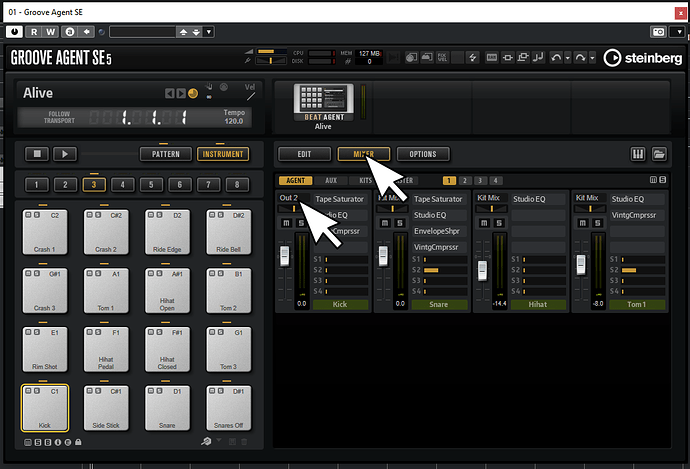The width and height of the screenshot is (690, 469).
Task: Open preset management dropdown arrow
Action: [x=209, y=32]
